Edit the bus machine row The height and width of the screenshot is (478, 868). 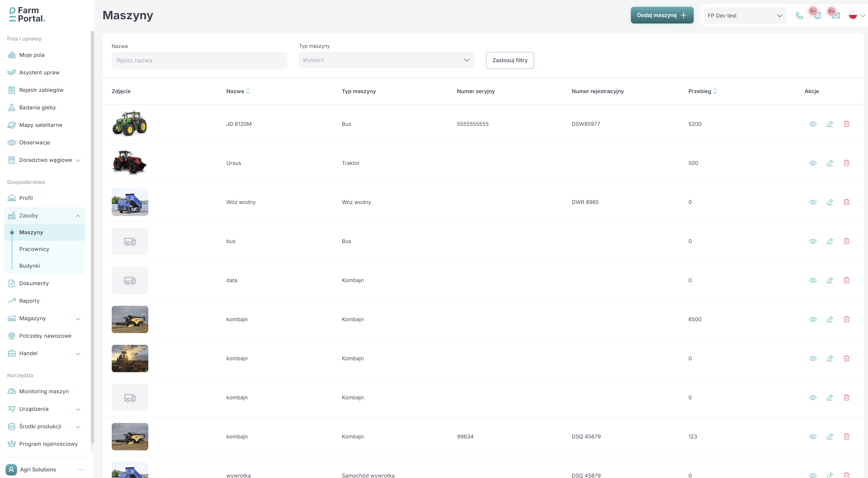point(830,241)
